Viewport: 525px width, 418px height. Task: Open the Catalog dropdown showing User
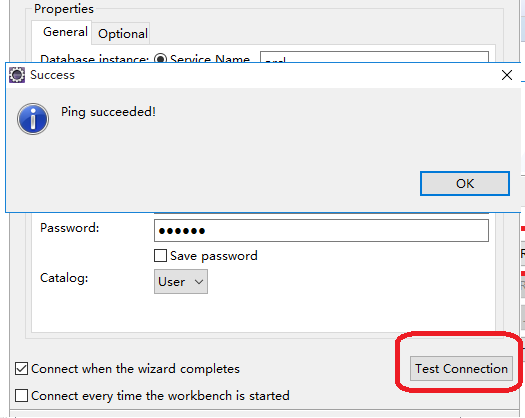pos(181,282)
